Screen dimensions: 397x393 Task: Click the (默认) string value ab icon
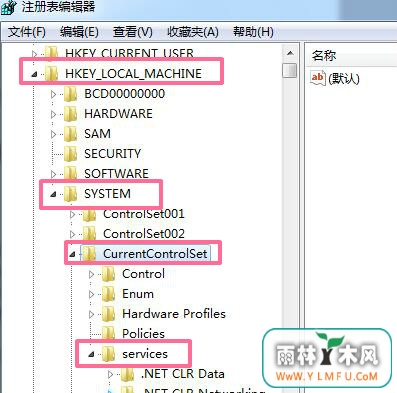click(x=317, y=78)
